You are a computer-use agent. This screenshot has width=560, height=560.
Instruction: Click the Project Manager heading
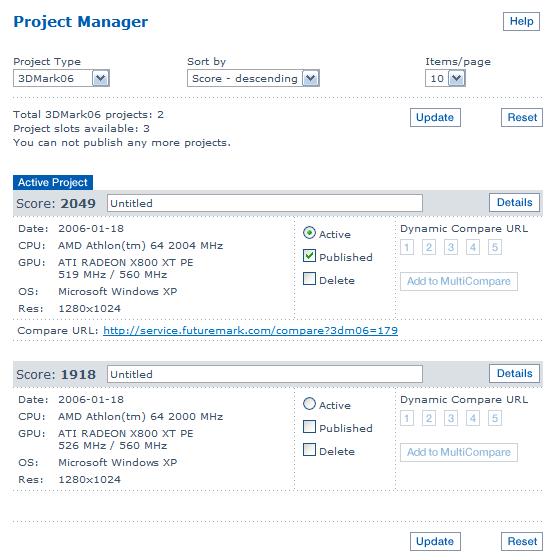click(x=81, y=22)
